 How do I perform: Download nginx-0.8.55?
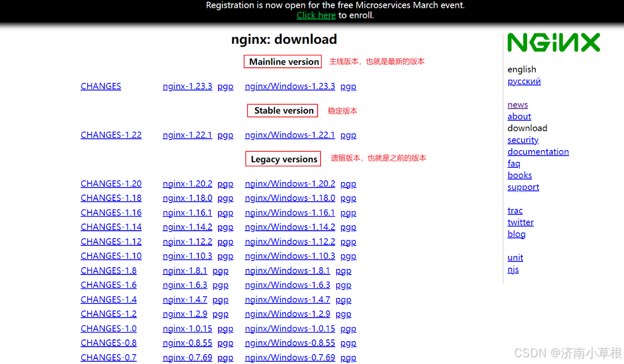point(188,343)
